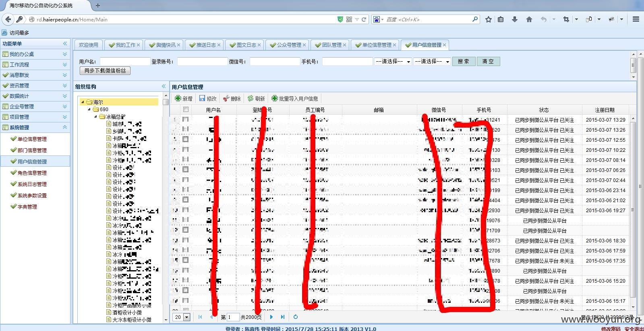Click the screenshot crop tool icon

(566, 19)
